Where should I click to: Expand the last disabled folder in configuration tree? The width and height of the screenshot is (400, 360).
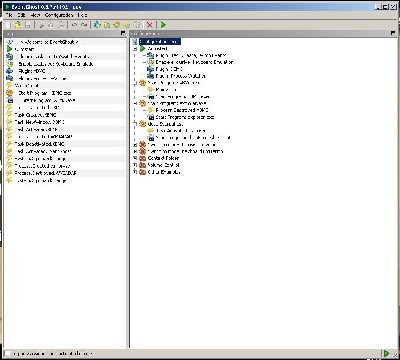tap(135, 172)
